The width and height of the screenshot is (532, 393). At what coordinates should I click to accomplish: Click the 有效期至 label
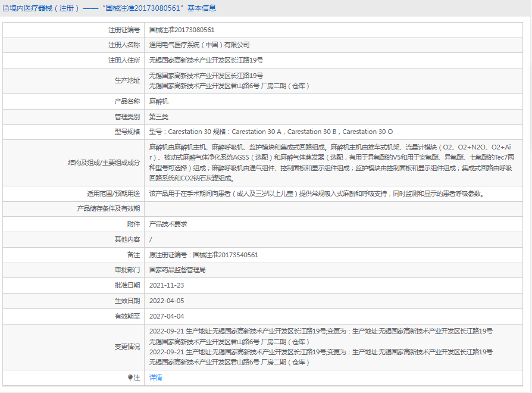(x=127, y=316)
